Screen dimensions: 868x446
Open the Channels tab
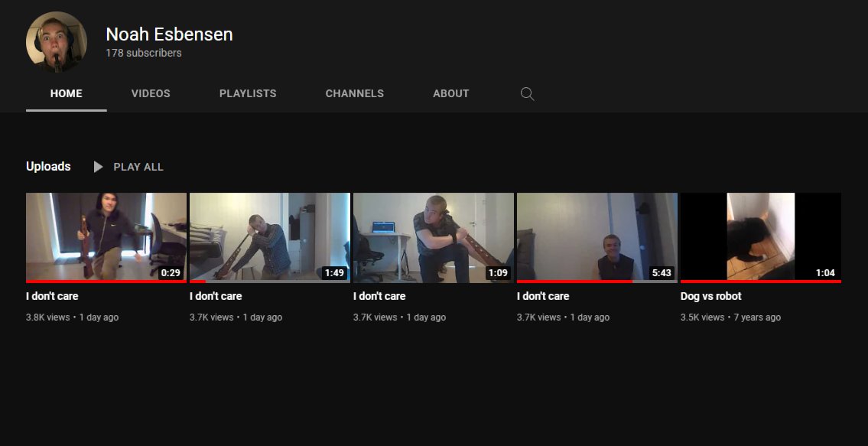click(x=354, y=93)
